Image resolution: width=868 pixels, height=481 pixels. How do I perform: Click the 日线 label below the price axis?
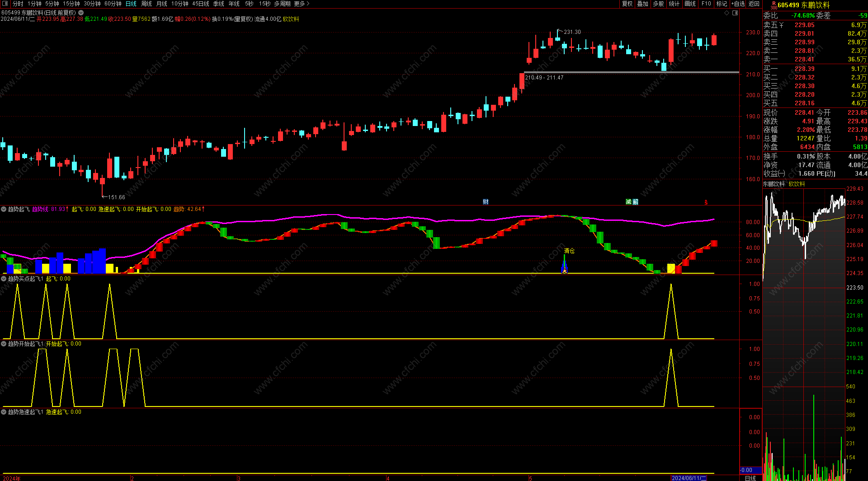point(750,478)
